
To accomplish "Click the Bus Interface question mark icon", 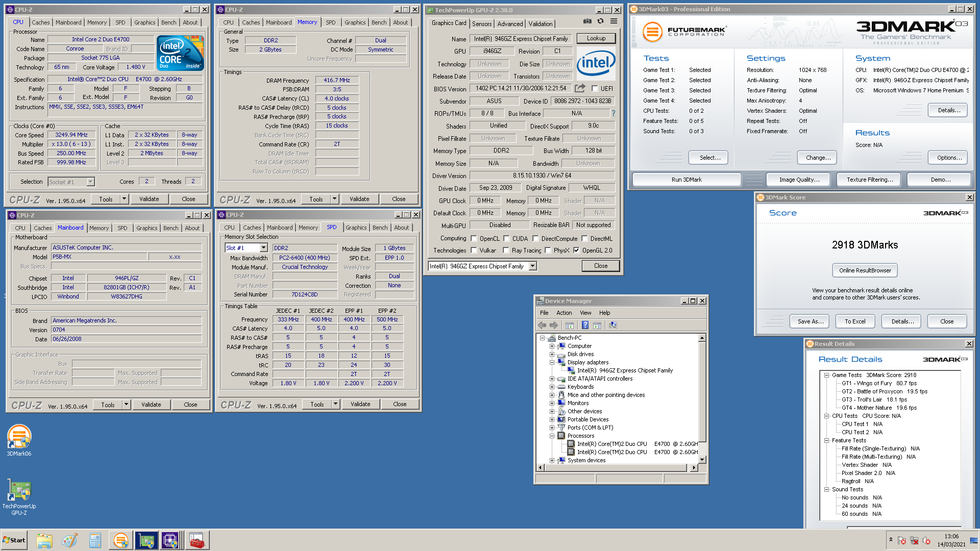I will click(x=614, y=113).
